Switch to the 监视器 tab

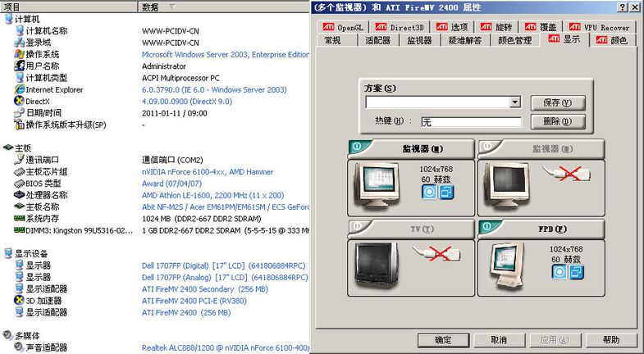click(x=419, y=40)
